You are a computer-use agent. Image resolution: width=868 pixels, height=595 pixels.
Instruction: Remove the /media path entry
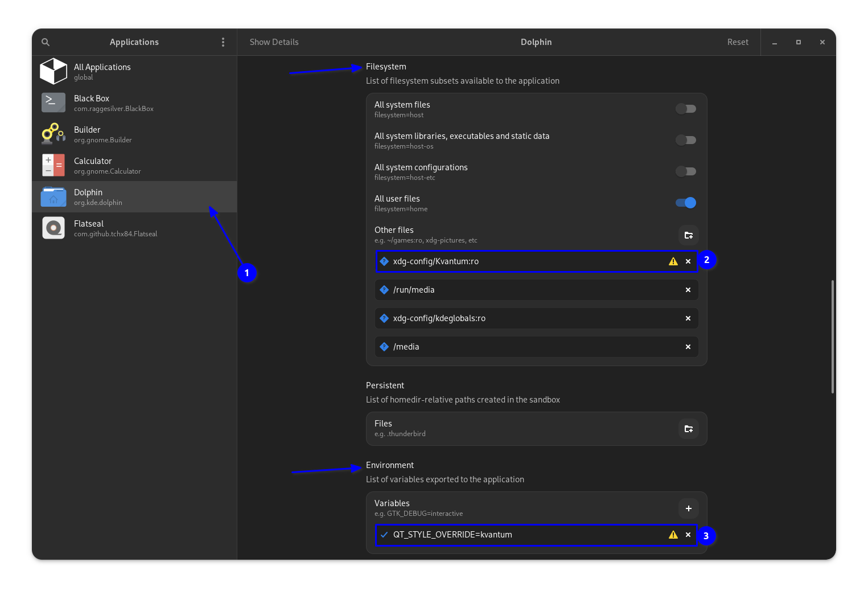pyautogui.click(x=688, y=347)
